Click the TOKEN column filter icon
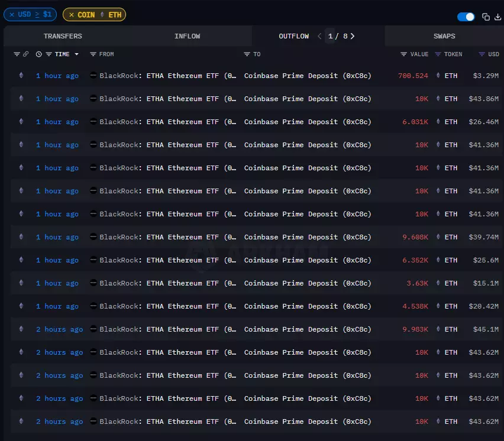 click(438, 54)
